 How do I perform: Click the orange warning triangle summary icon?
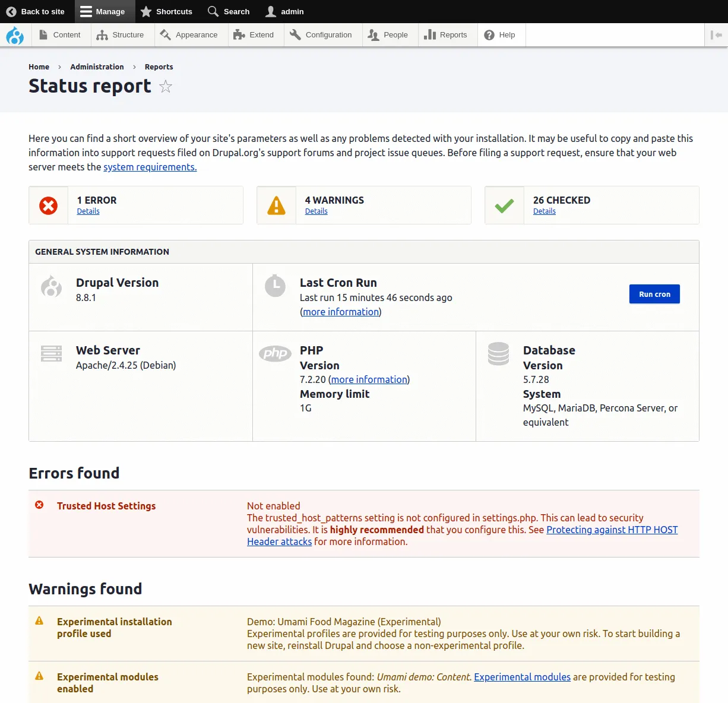276,205
